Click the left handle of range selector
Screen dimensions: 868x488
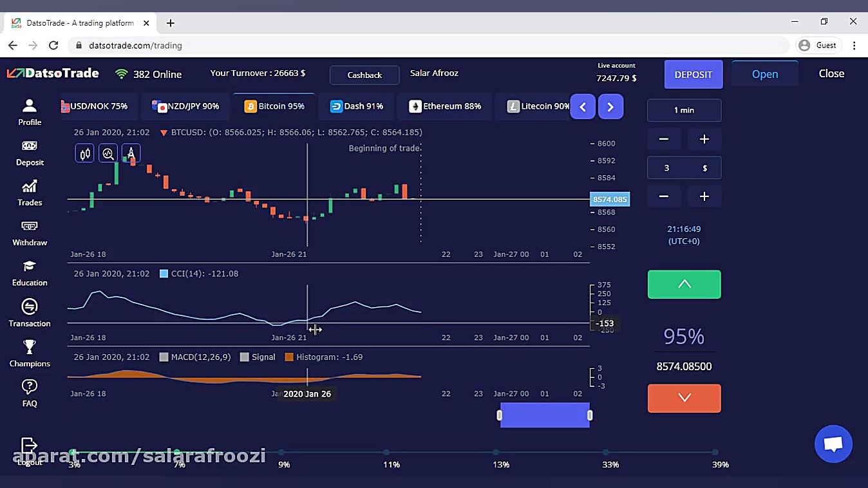pos(499,415)
